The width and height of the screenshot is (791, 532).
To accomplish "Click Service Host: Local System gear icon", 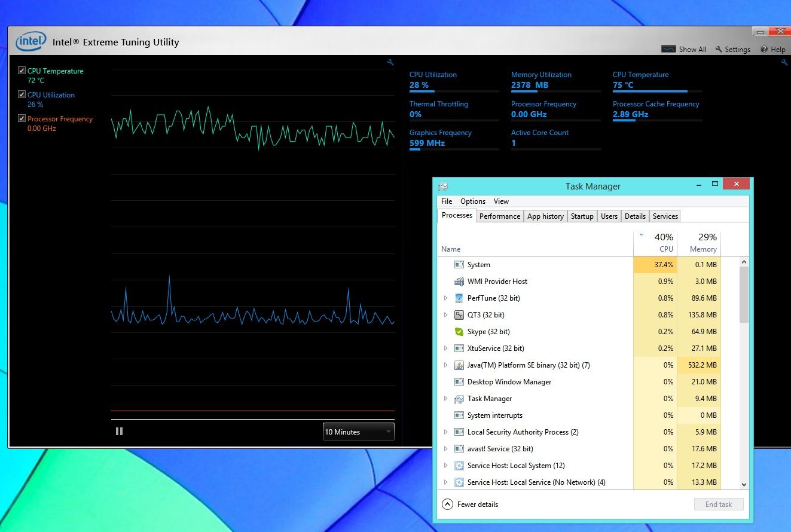I will coord(459,465).
